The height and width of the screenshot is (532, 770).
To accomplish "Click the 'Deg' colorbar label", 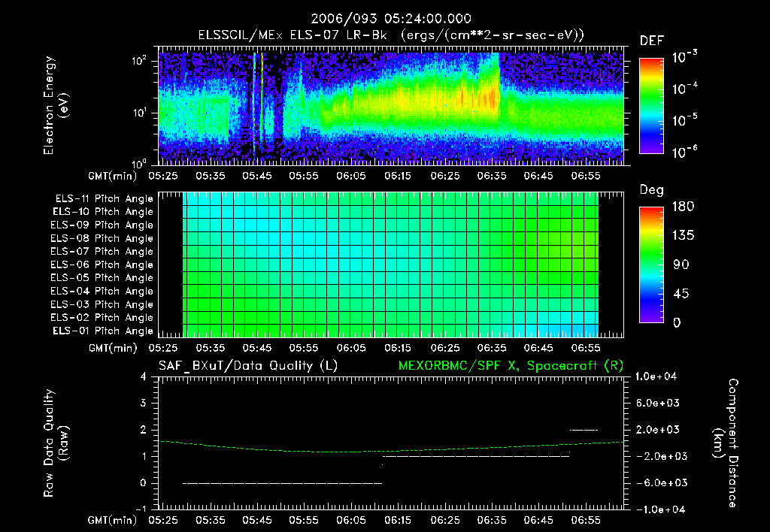I will click(652, 190).
